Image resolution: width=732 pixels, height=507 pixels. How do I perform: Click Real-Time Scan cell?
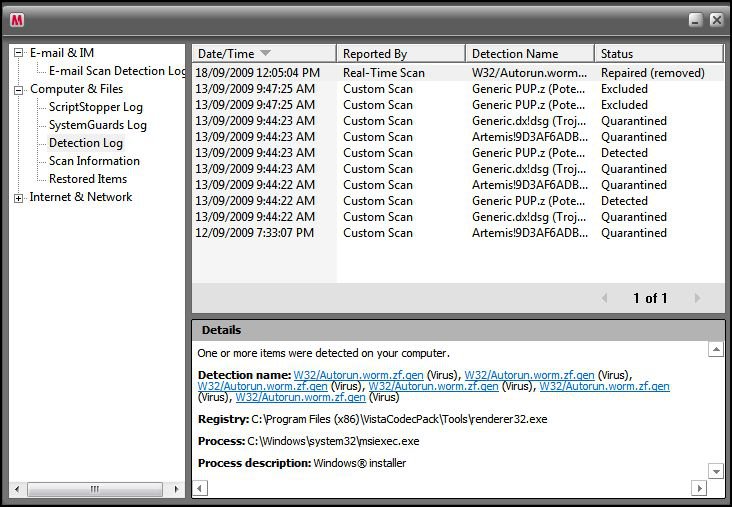(384, 73)
